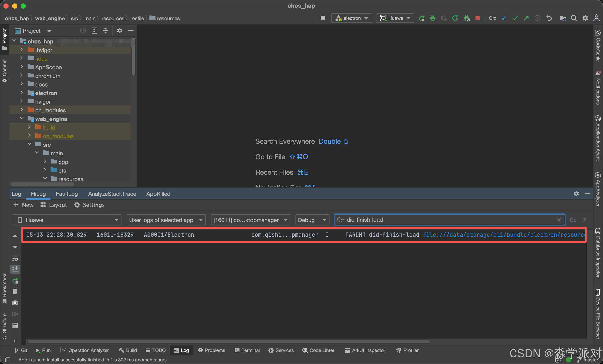Screen dimensions: 603x364
Task: Open the process co...ktopmanager dropdown
Action: coord(250,220)
